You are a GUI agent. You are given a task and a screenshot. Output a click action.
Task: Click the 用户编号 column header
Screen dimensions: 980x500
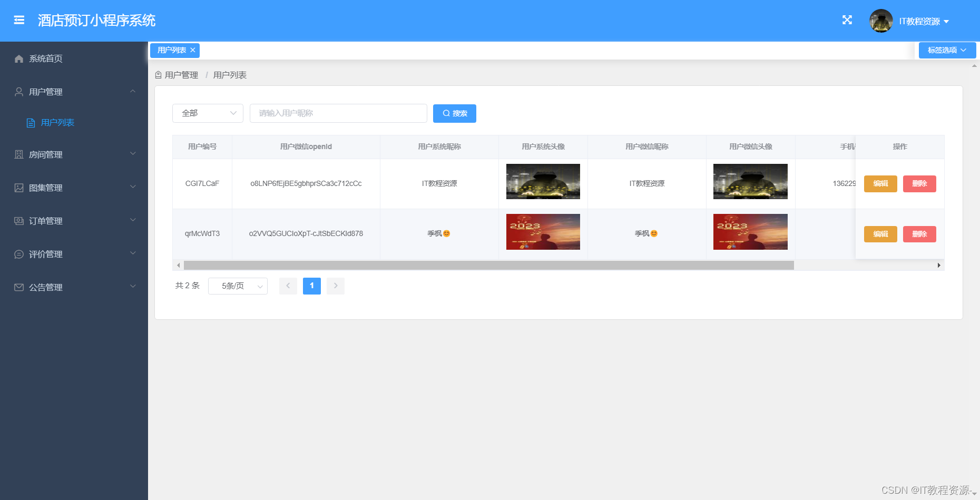(x=202, y=147)
